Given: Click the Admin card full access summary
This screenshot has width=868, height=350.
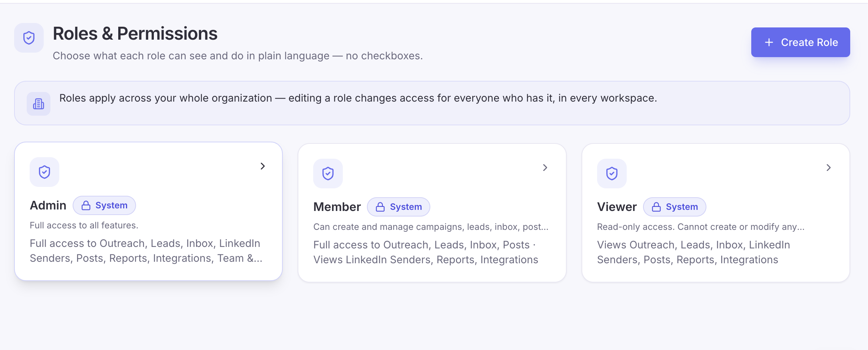Looking at the screenshot, I should coord(146,251).
